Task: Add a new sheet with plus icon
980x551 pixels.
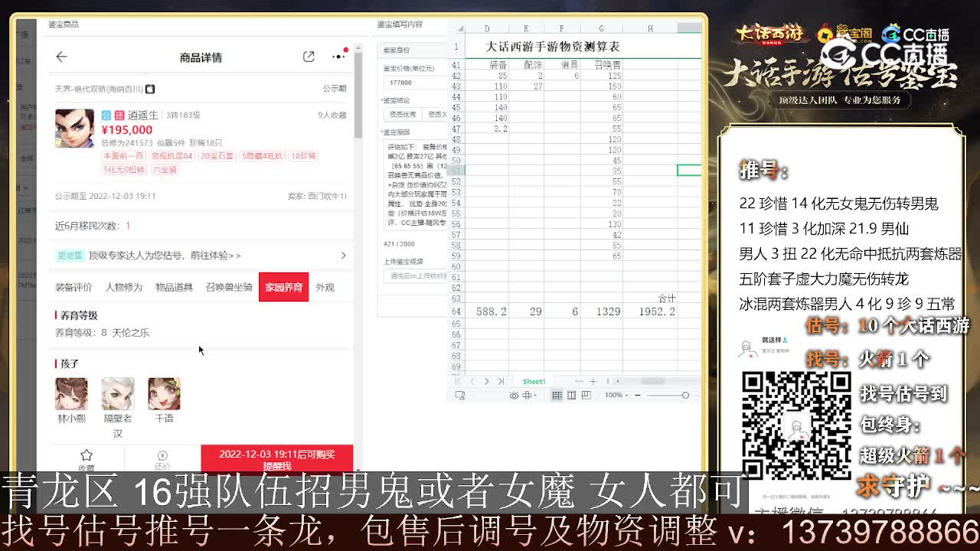Action: pos(593,381)
